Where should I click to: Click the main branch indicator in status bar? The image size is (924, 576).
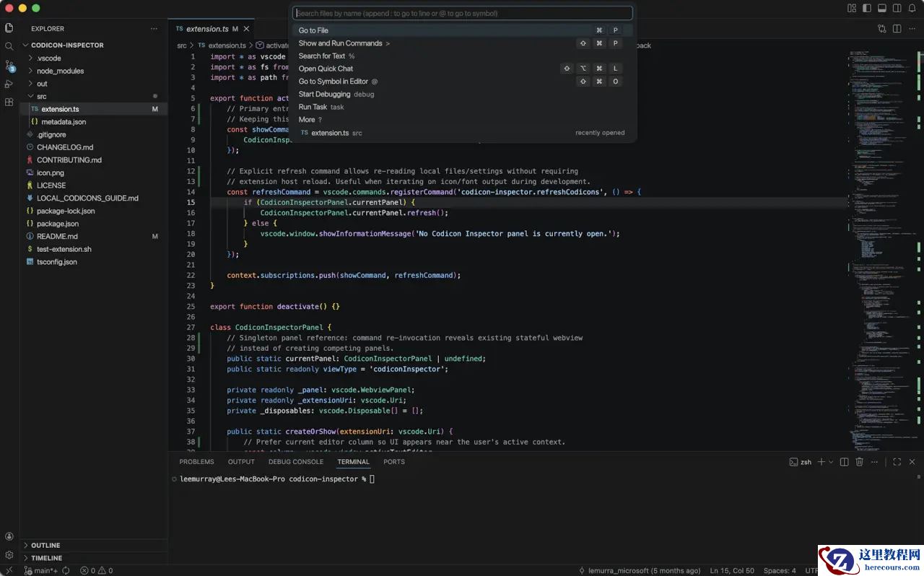coord(43,570)
